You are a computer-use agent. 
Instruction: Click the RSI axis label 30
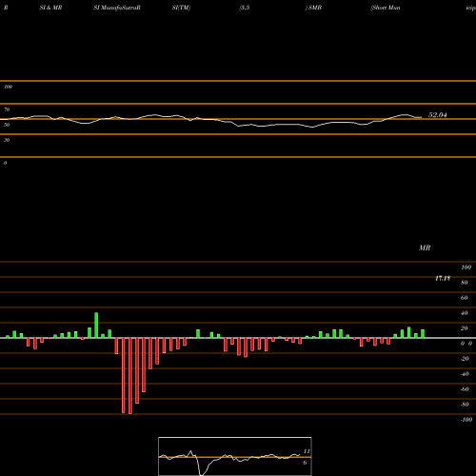pos(7,140)
